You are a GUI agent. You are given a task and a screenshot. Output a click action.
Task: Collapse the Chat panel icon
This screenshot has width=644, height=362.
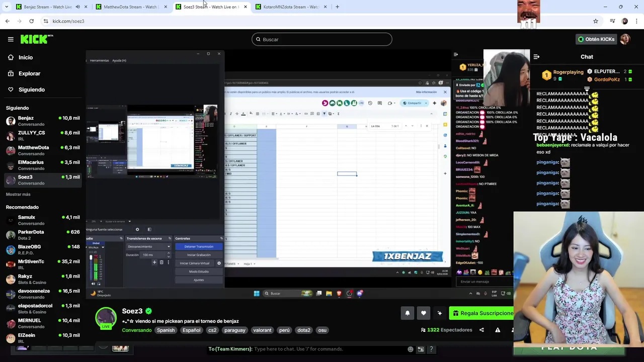tap(536, 57)
